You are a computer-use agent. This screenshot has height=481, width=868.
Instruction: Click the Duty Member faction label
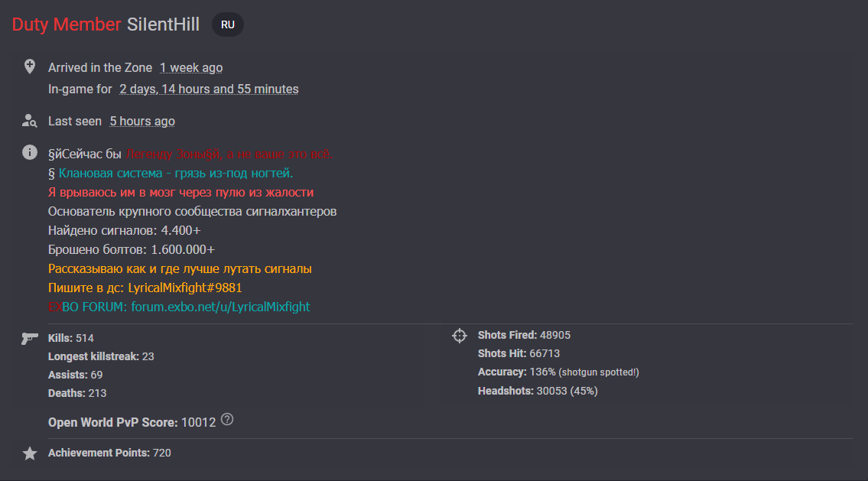coord(67,24)
